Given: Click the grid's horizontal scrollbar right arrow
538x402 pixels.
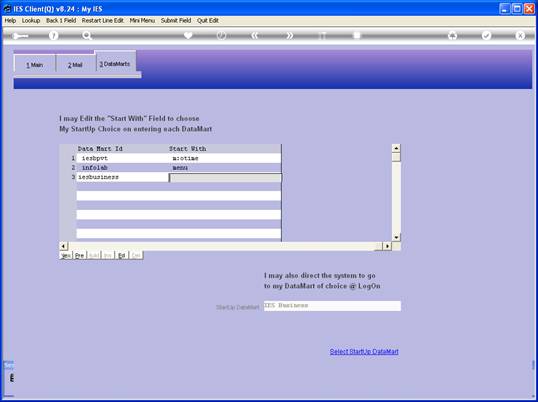Looking at the screenshot, I should 387,246.
